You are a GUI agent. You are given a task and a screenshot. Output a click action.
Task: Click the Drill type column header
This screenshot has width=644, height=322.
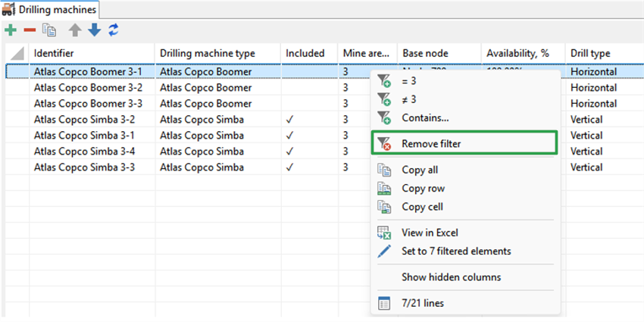(x=605, y=53)
